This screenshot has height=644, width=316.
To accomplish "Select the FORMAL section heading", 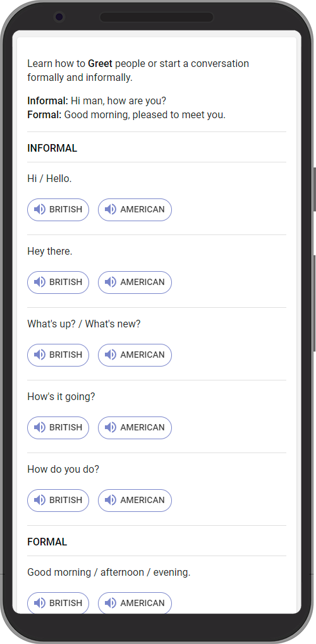I will click(47, 542).
